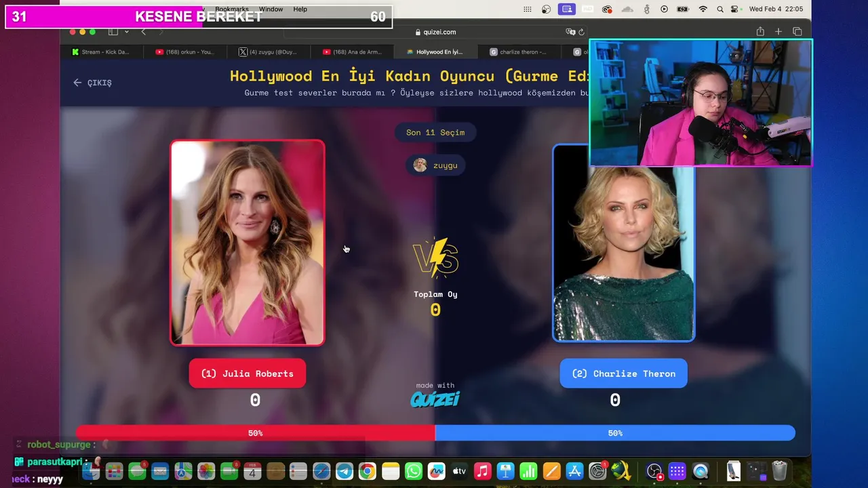This screenshot has width=868, height=488.
Task: Open Telegram from the Dock
Action: tap(344, 471)
